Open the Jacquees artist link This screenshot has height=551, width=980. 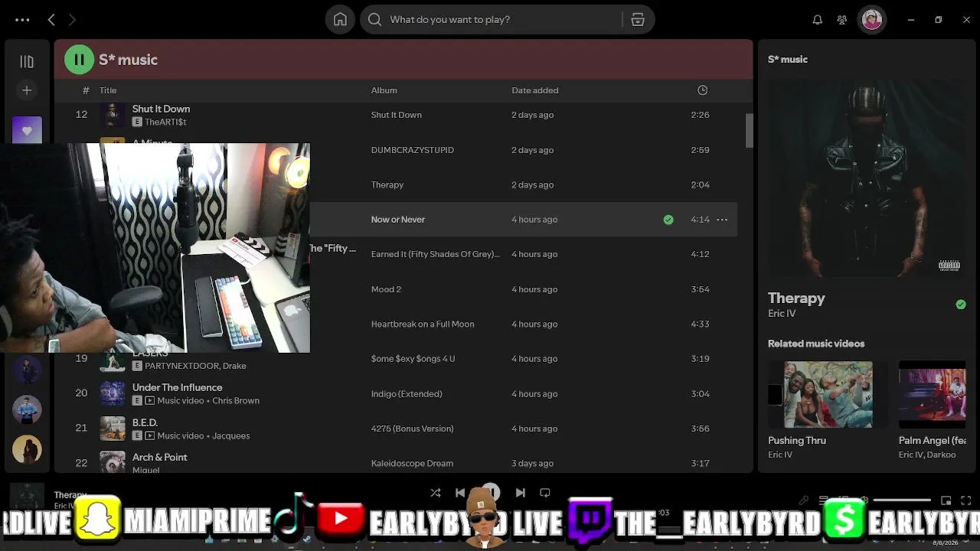[231, 436]
